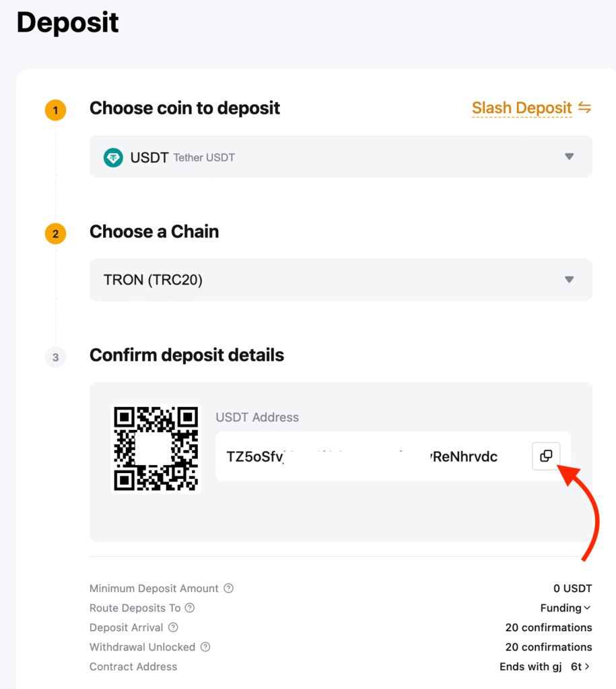Screen dimensions: 616x689
Task: Open the TRON (TRC20) chain dropdown
Action: [x=569, y=280]
